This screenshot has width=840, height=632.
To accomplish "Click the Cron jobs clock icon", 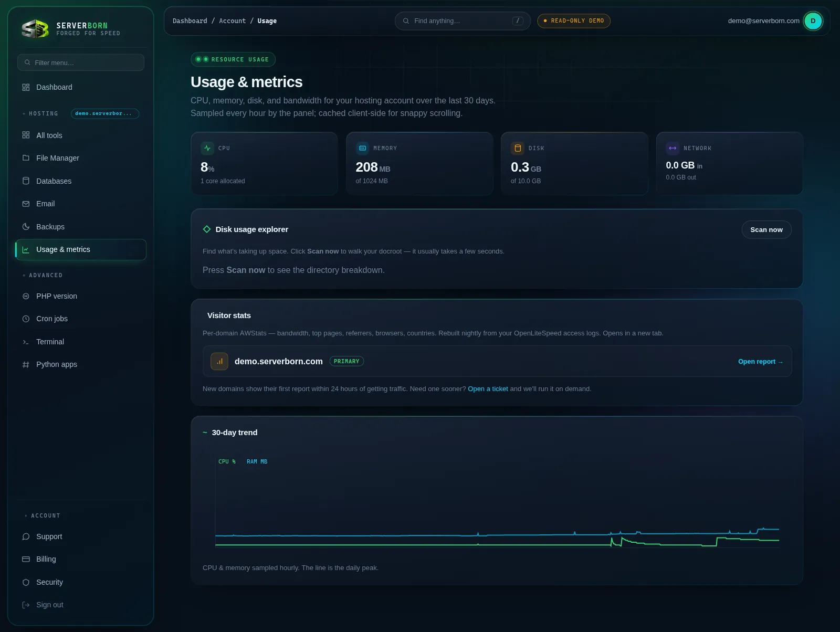I will tap(26, 319).
